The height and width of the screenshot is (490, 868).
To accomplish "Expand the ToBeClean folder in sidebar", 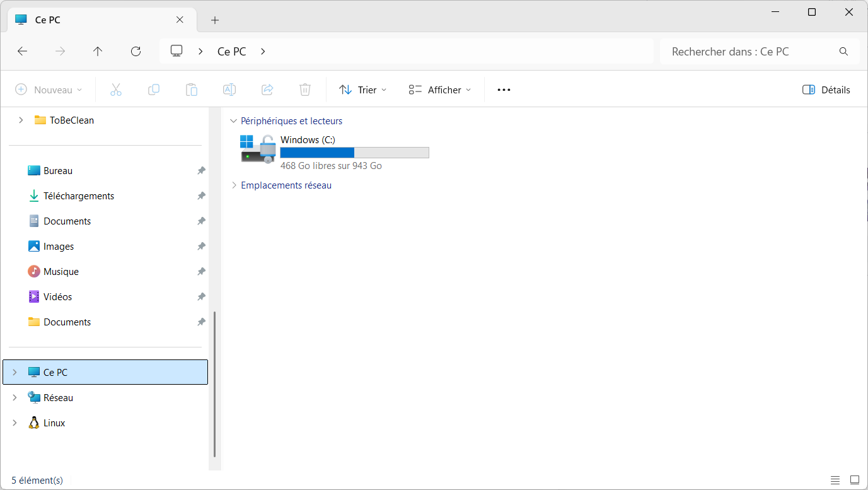I will (x=21, y=120).
